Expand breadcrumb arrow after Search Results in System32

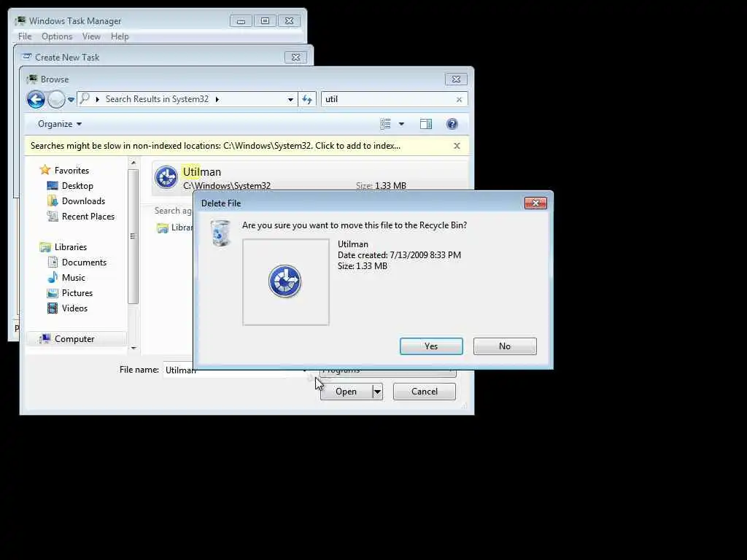tap(217, 99)
